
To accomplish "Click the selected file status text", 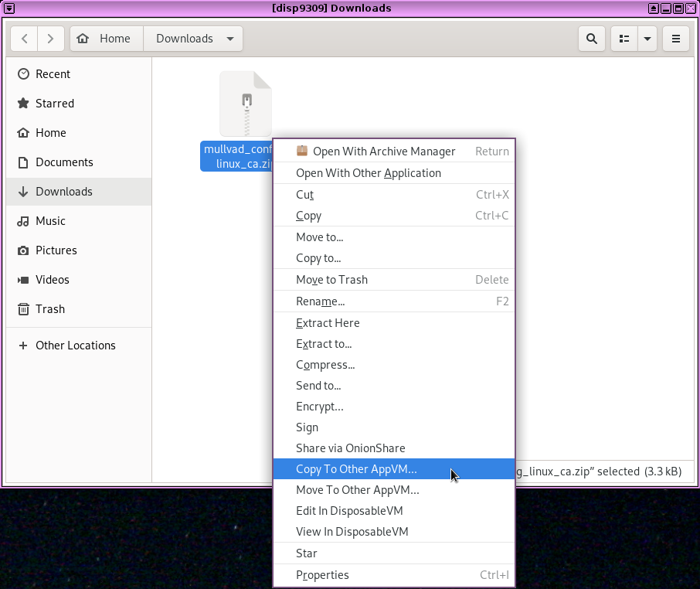I will (599, 472).
